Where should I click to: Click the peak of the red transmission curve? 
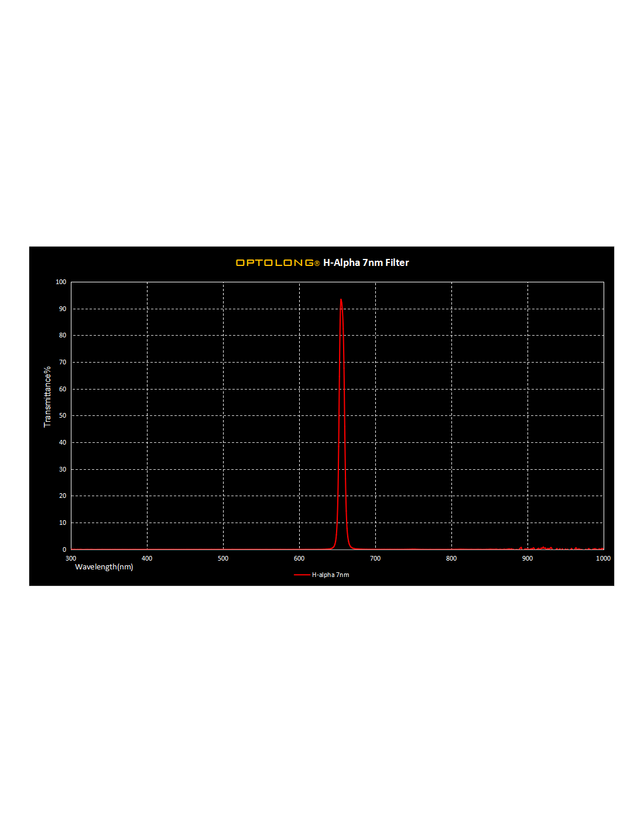(341, 300)
